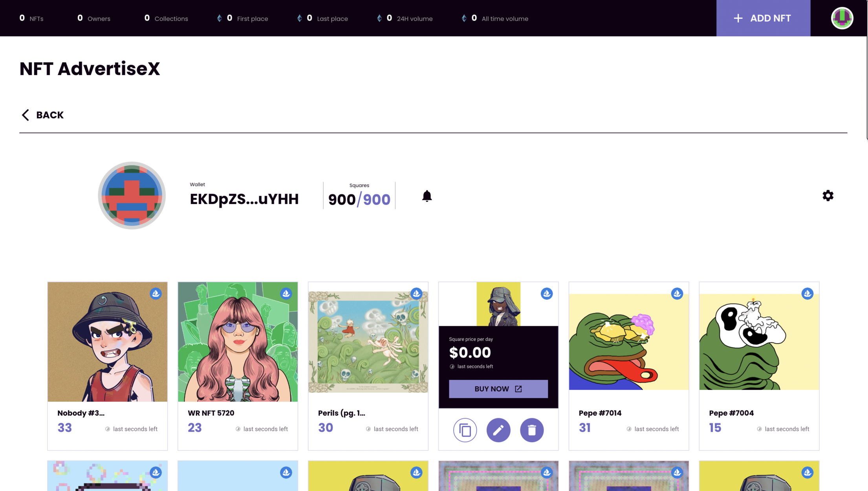The height and width of the screenshot is (491, 868).
Task: Click OpenSea badge on the Pepe #7004 card
Action: point(807,294)
